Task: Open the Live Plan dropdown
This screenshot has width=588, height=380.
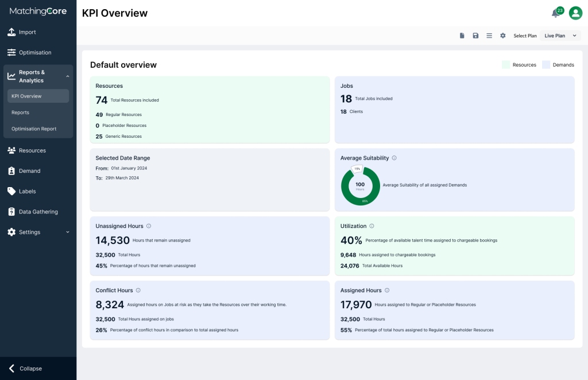Action: 560,36
